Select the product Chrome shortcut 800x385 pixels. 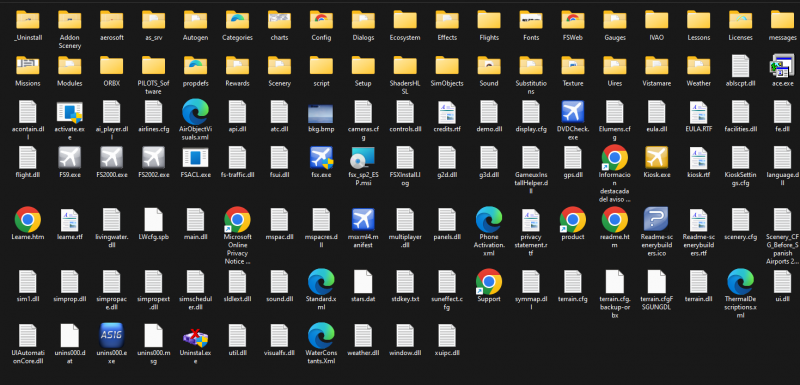572,219
